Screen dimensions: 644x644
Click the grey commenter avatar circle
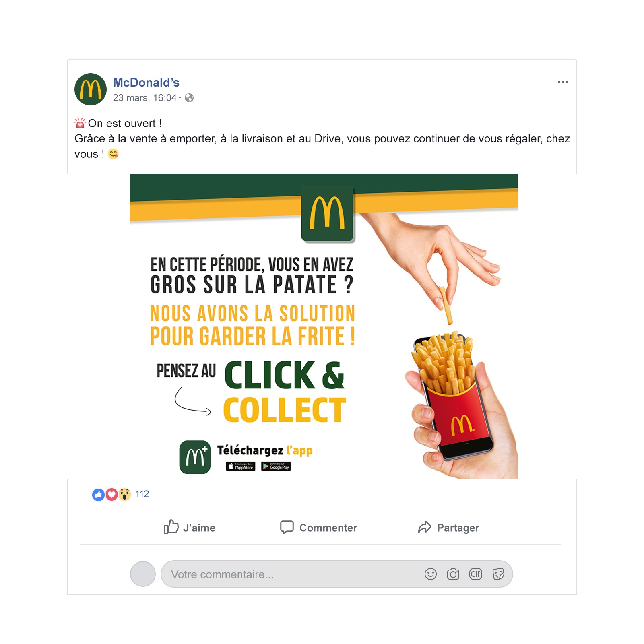(143, 574)
